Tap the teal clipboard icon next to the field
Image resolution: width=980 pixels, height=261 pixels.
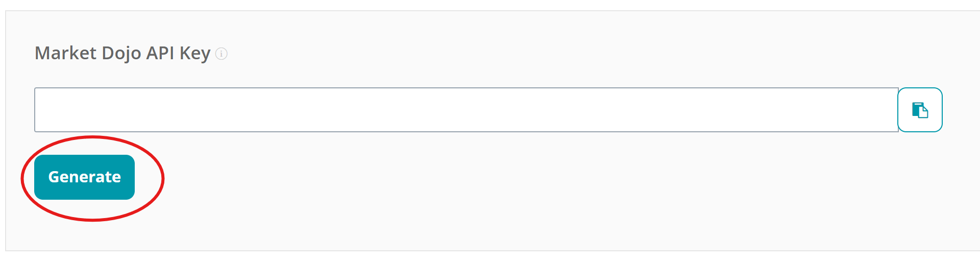click(920, 110)
